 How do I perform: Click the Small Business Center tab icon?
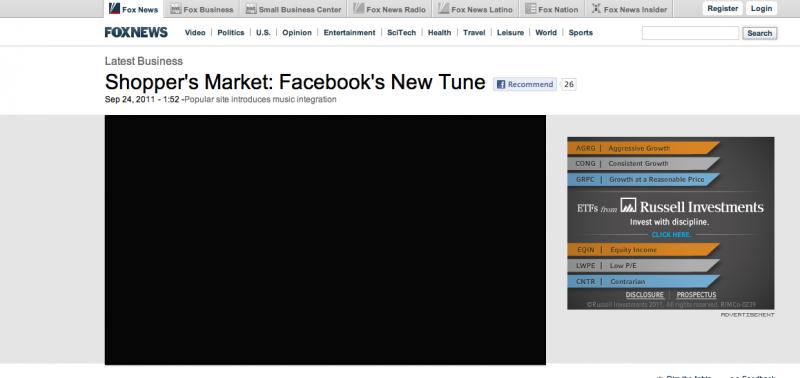point(251,9)
